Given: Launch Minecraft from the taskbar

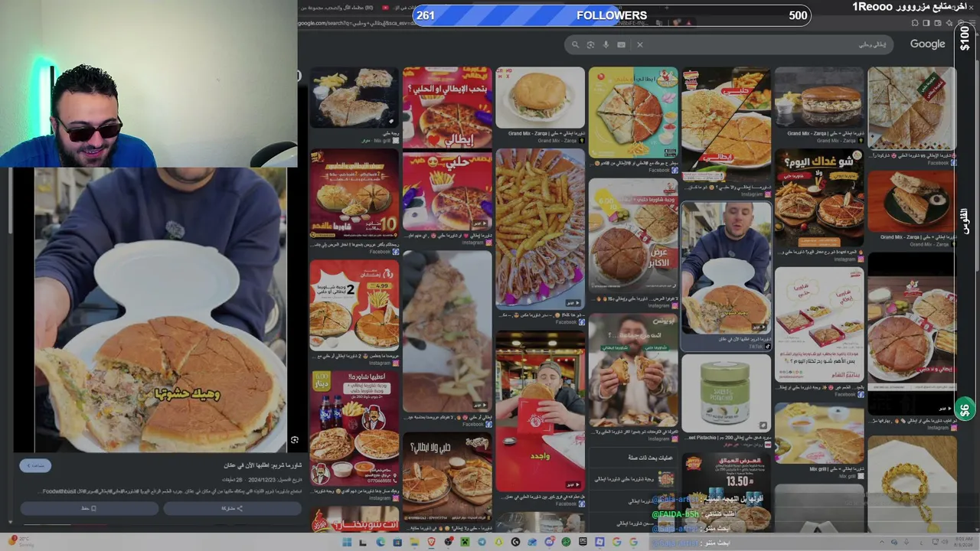Looking at the screenshot, I should click(x=464, y=542).
